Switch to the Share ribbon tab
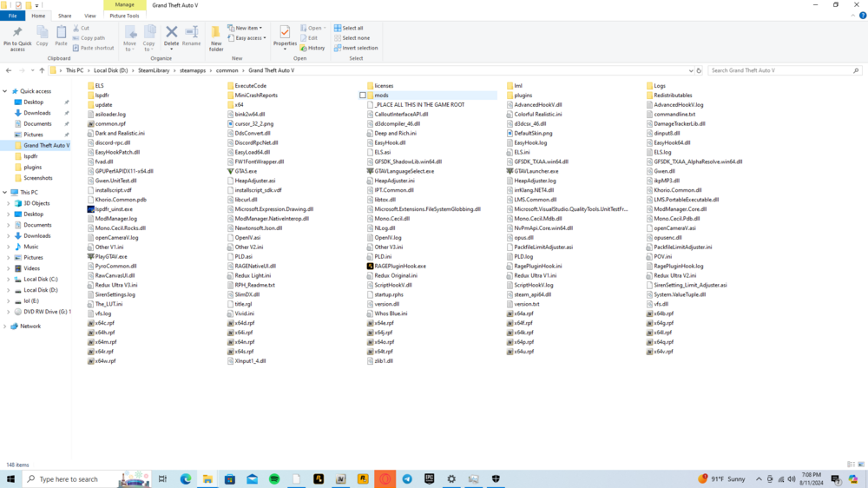 (65, 16)
